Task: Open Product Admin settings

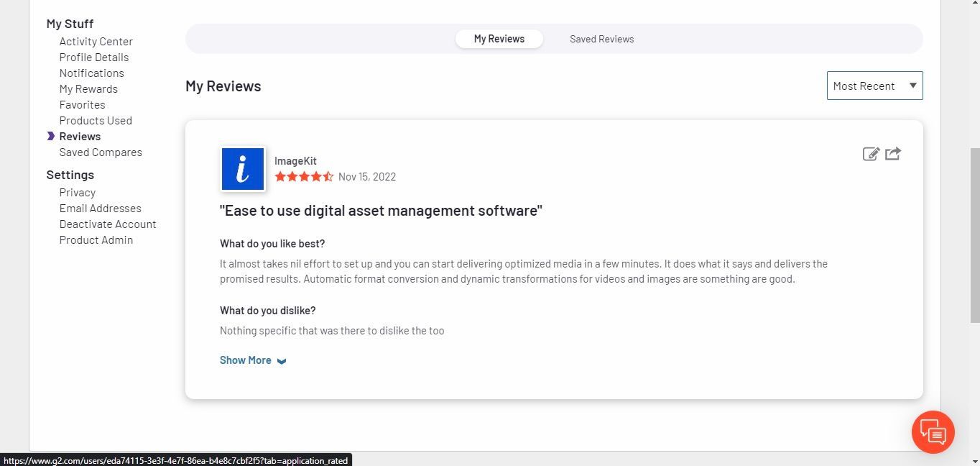Action: [x=96, y=239]
